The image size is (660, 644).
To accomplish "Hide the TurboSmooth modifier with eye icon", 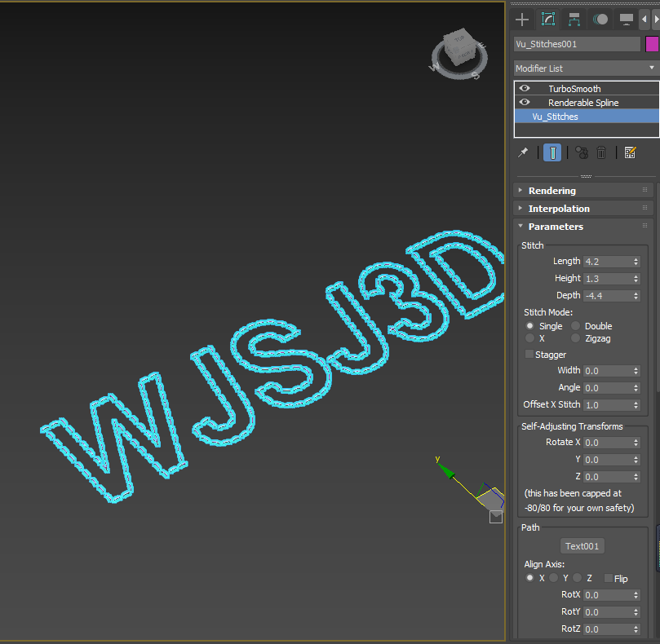I will [x=525, y=89].
